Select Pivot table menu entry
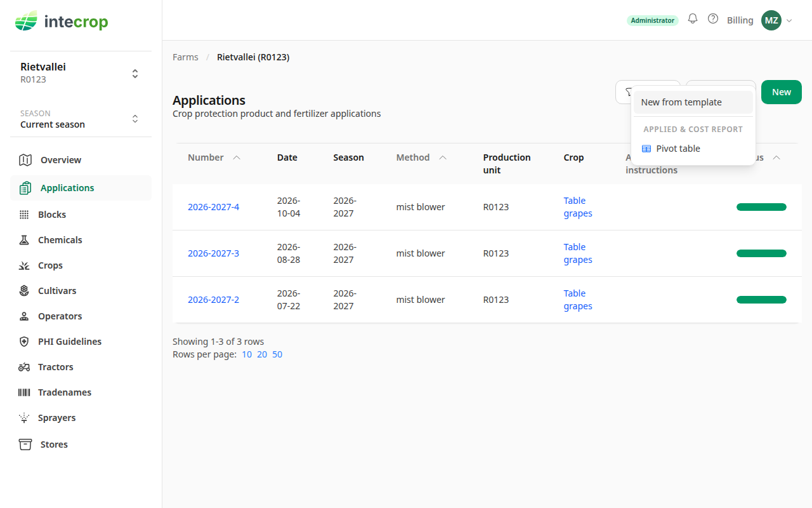This screenshot has width=812, height=508. pyautogui.click(x=693, y=149)
